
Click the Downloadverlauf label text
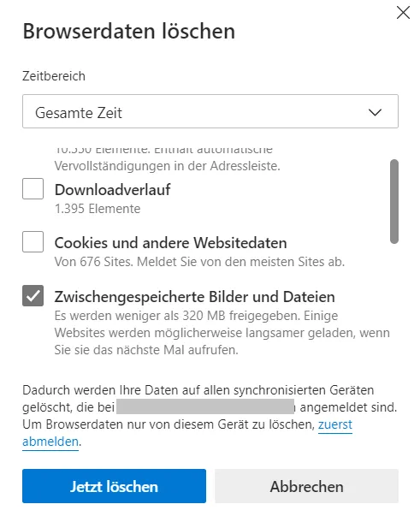112,190
